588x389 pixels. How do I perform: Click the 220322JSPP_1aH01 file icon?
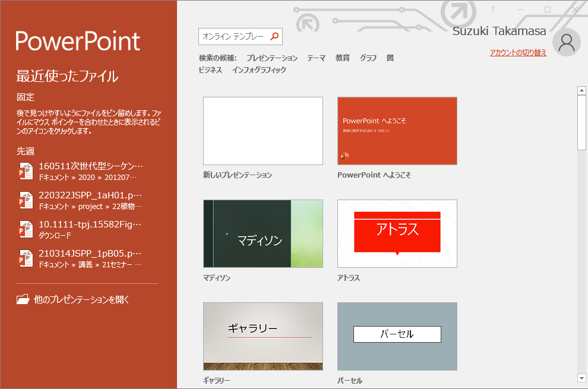(x=26, y=200)
